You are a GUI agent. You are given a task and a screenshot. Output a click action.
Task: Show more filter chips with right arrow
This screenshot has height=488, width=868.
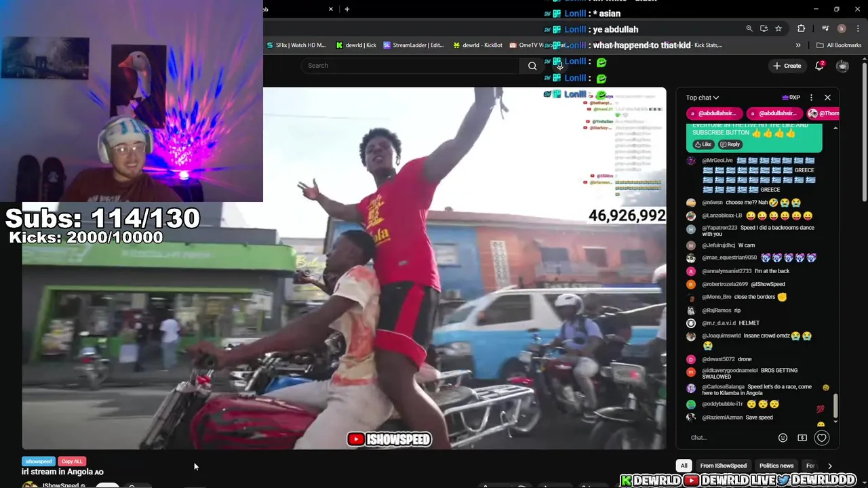tap(829, 466)
